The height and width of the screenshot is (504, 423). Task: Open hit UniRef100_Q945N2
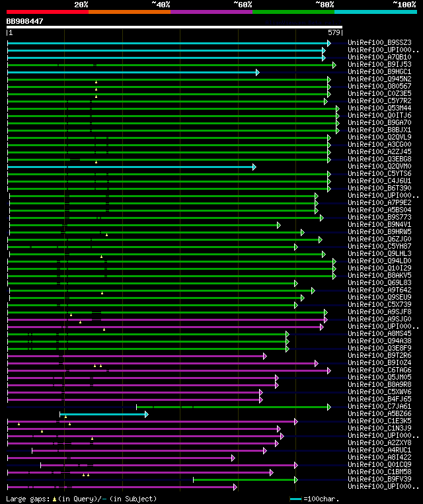coord(379,79)
